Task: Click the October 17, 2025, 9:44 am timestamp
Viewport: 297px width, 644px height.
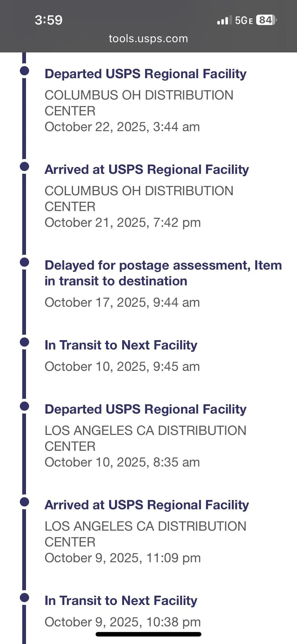Action: tap(122, 303)
